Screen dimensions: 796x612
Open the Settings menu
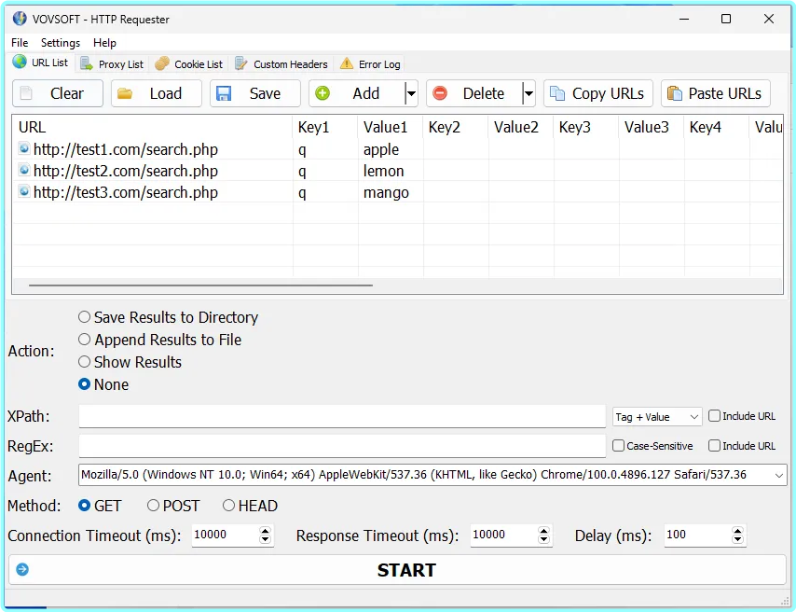[x=60, y=43]
